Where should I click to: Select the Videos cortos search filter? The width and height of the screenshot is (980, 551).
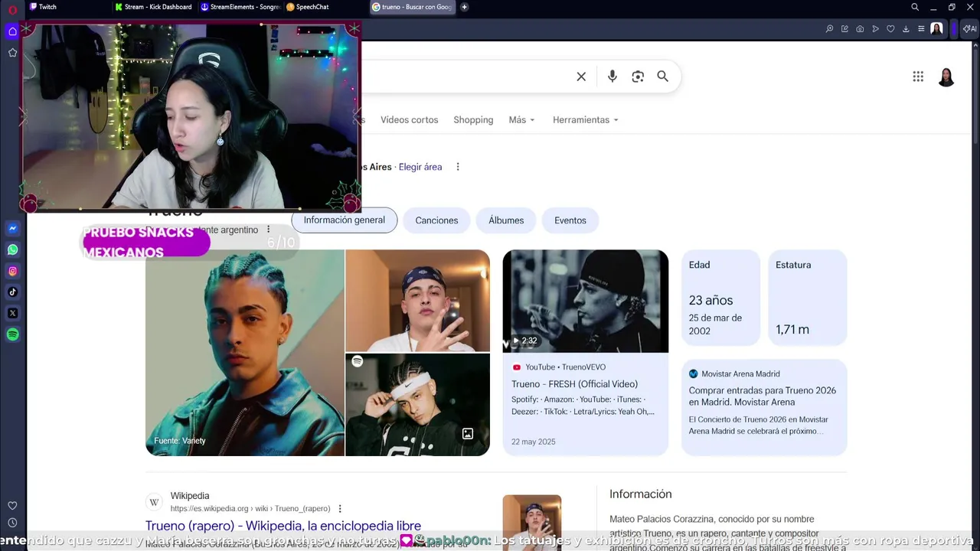[x=410, y=120]
